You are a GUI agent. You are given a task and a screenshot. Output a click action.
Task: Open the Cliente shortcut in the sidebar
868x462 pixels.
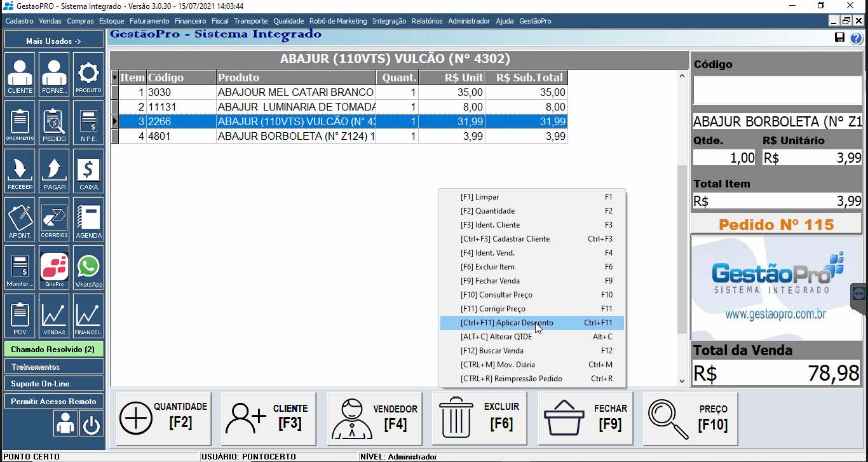click(x=21, y=74)
